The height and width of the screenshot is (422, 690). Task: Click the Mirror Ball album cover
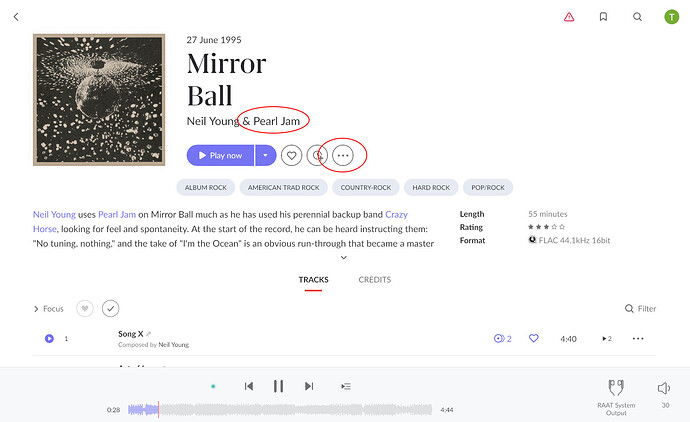(99, 100)
